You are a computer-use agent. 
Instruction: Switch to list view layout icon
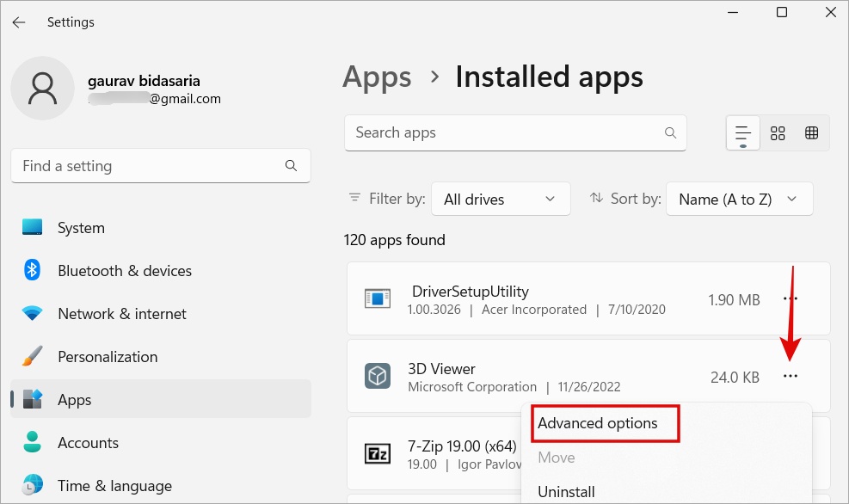tap(743, 133)
